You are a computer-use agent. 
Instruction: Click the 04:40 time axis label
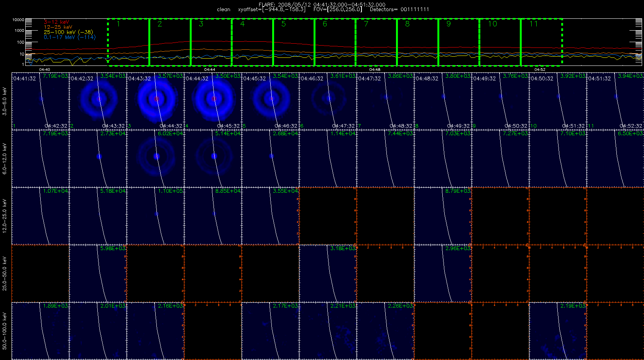coord(44,69)
